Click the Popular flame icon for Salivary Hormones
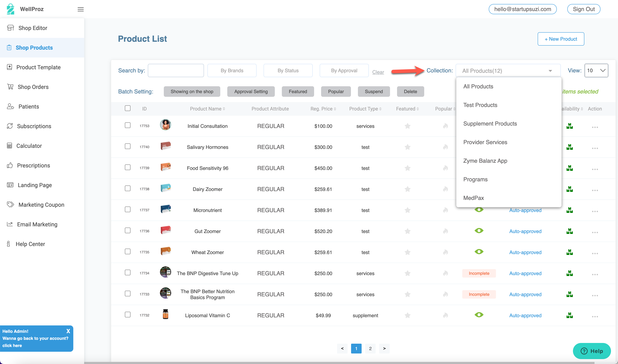The width and height of the screenshot is (618, 364). [x=446, y=147]
